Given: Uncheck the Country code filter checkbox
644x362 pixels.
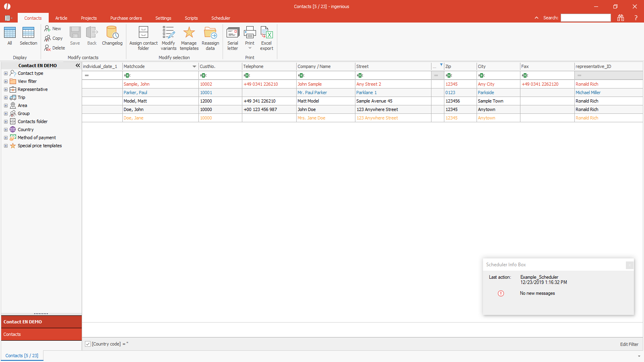Looking at the screenshot, I should (88, 344).
